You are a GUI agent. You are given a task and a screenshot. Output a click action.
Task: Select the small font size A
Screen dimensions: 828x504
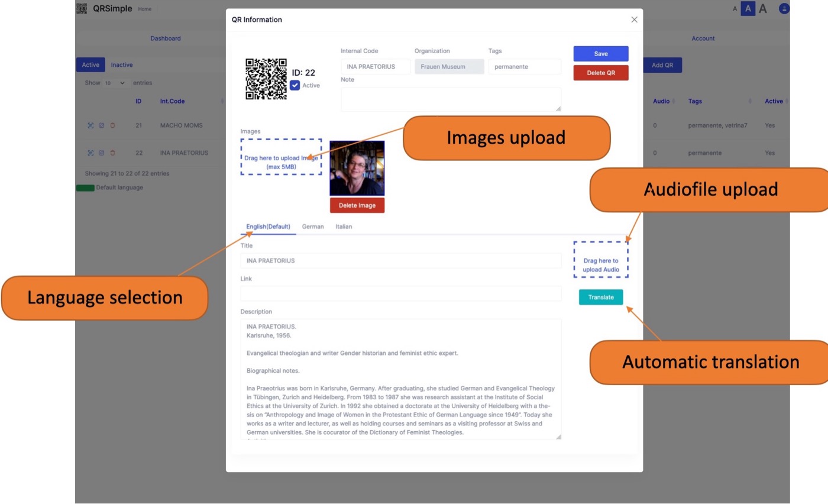[x=735, y=9]
